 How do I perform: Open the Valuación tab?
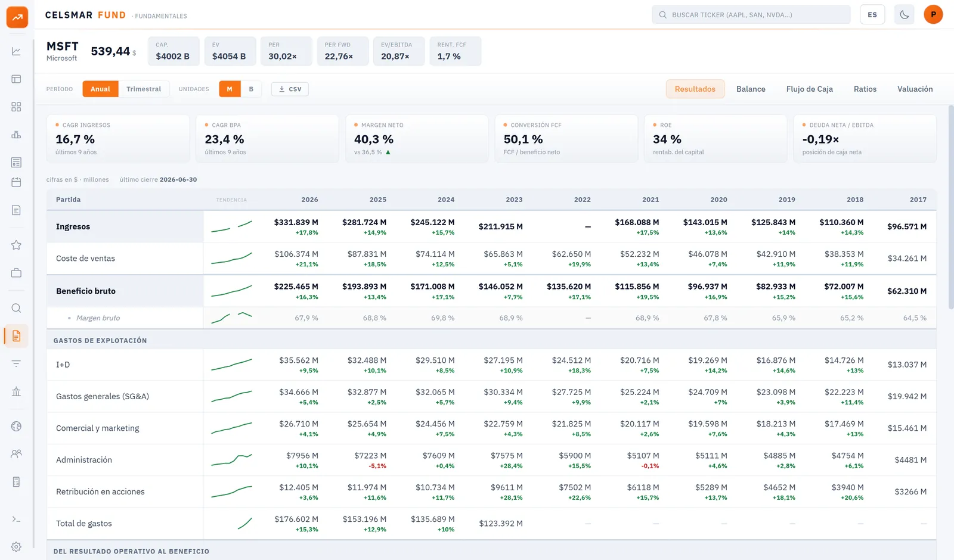pyautogui.click(x=915, y=89)
